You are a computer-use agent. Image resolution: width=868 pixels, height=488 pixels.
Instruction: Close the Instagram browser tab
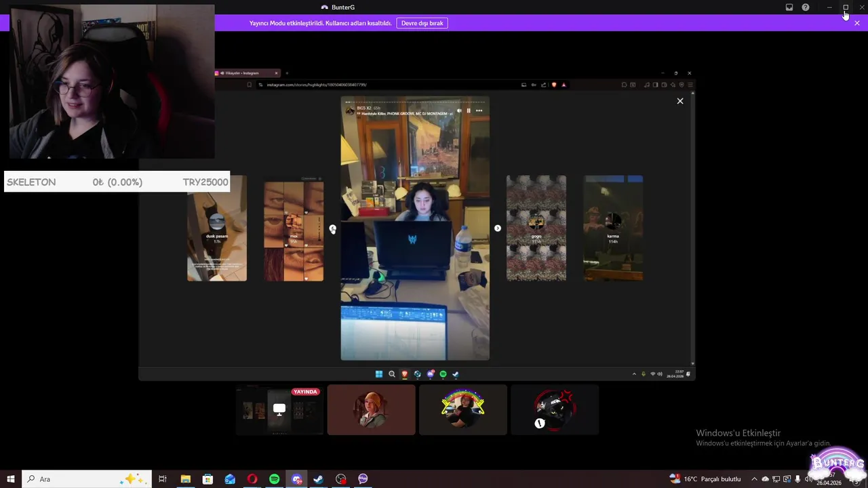click(x=276, y=73)
